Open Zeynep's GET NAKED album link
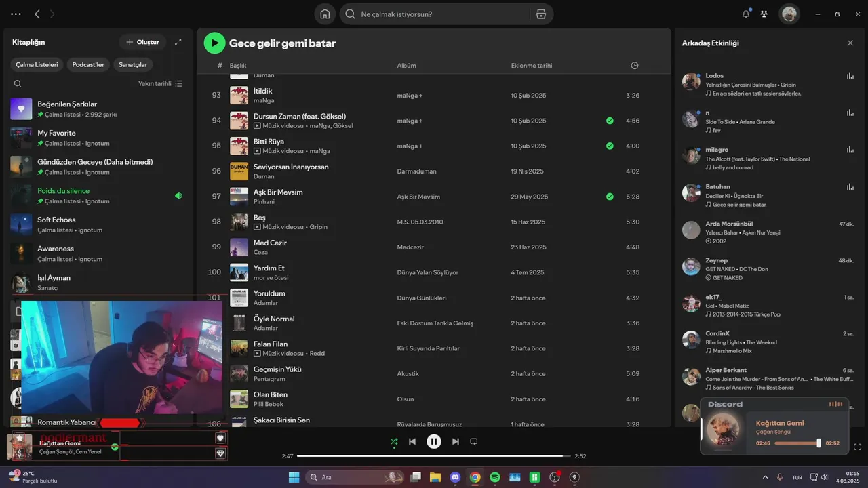The width and height of the screenshot is (868, 488). pos(727,278)
